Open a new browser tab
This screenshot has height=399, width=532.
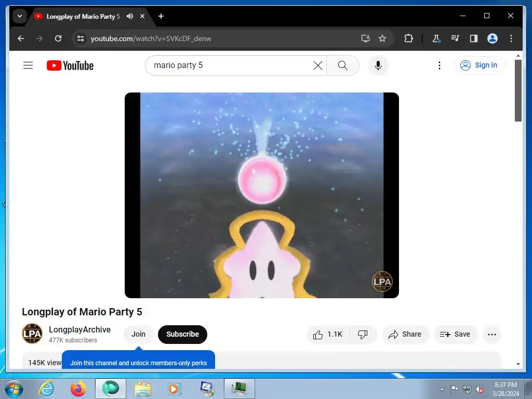tap(161, 16)
